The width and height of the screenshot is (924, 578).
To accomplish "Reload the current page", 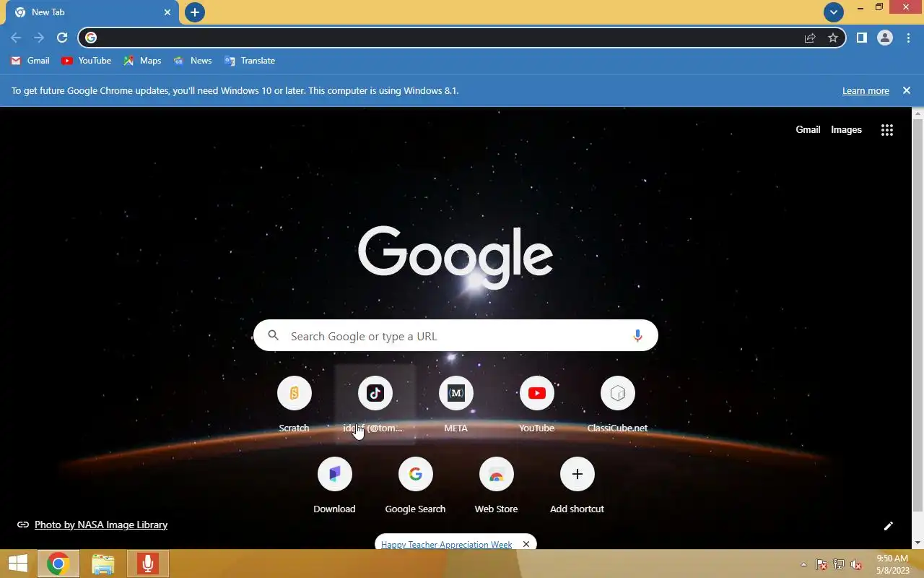I will coord(62,38).
